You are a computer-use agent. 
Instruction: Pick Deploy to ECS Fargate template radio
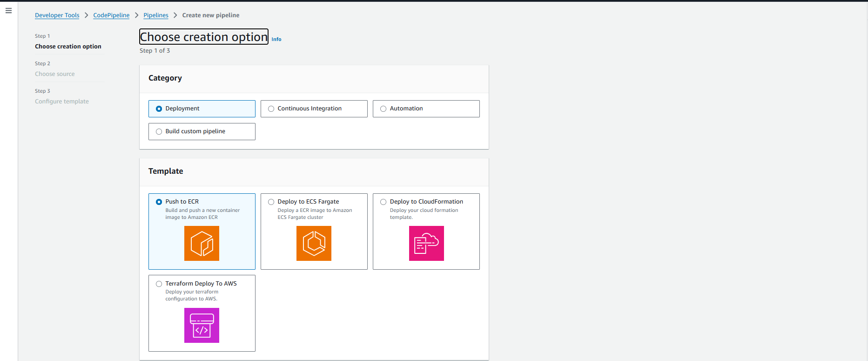tap(271, 202)
